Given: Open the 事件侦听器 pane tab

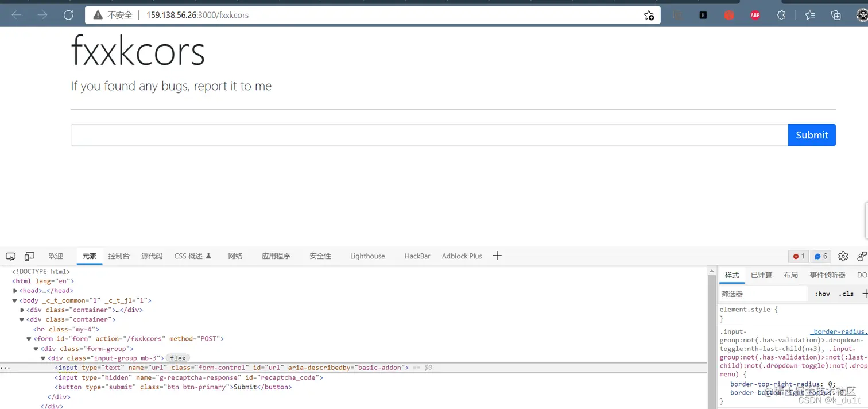Looking at the screenshot, I should (828, 275).
